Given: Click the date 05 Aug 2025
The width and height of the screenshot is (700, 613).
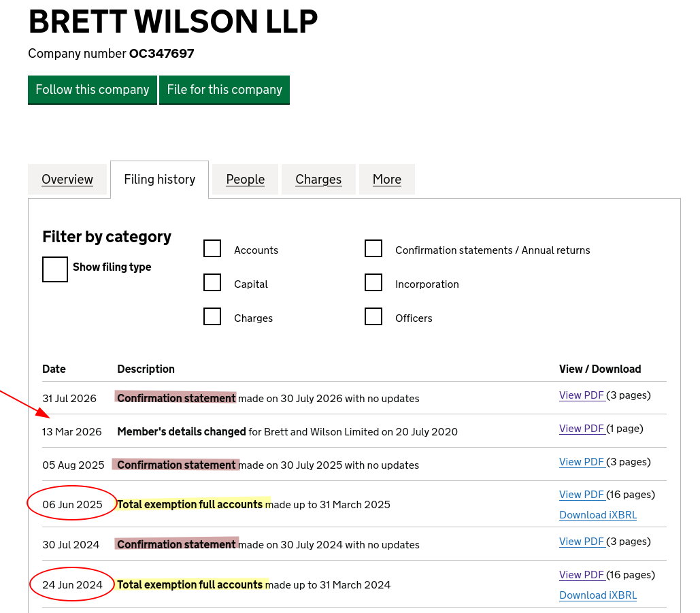Looking at the screenshot, I should (x=73, y=465).
